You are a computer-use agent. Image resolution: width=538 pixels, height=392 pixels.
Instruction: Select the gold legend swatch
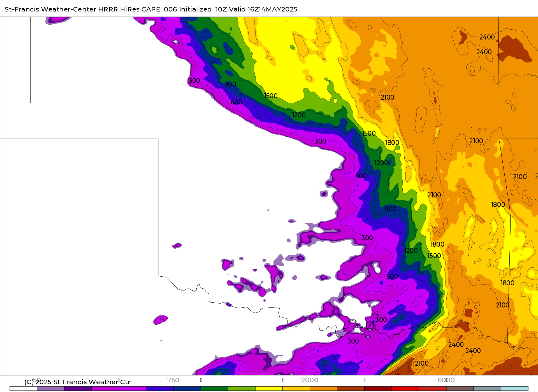pyautogui.click(x=296, y=389)
